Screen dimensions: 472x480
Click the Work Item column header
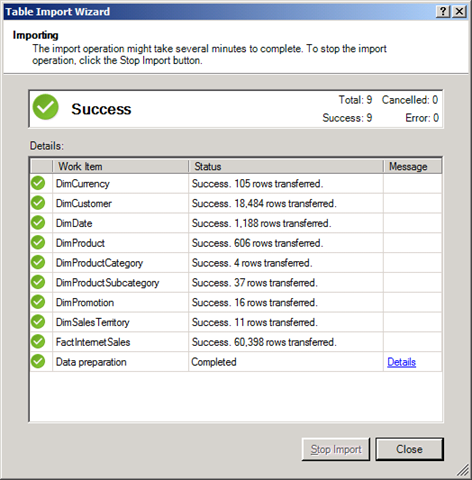(120, 166)
